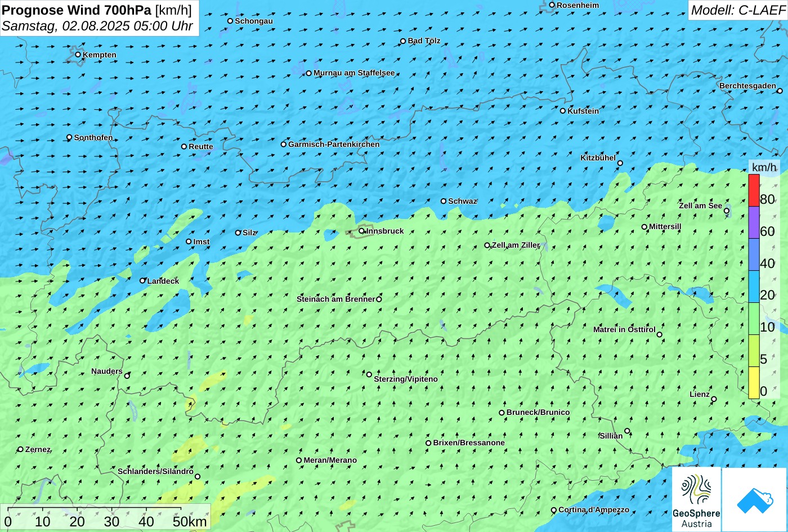The height and width of the screenshot is (532, 788).
Task: Select the 'Reutte' label
Action: [201, 146]
